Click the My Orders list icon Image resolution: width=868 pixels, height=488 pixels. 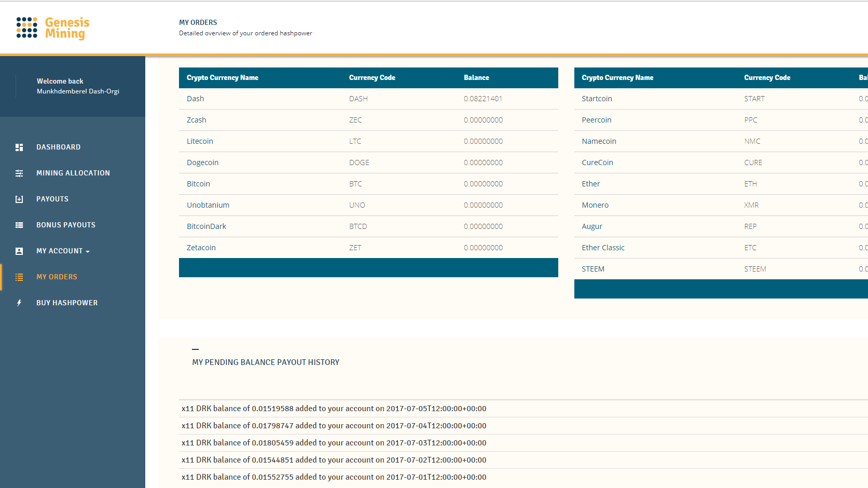[x=19, y=277]
